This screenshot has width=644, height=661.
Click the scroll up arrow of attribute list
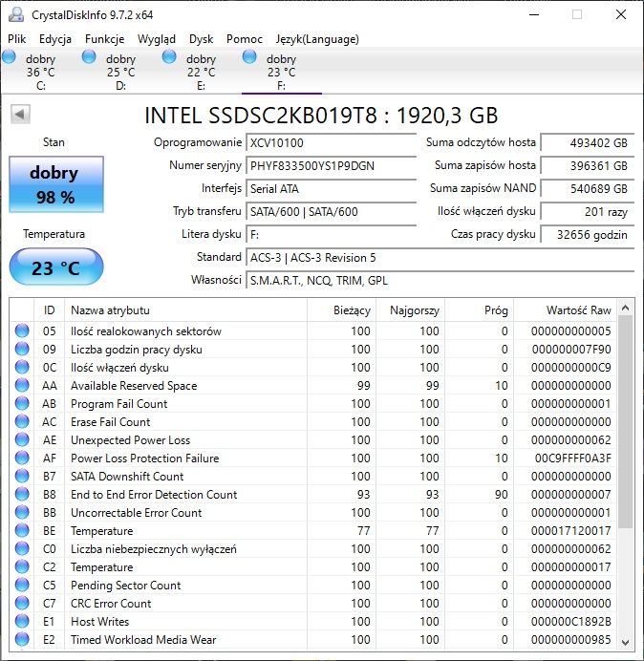(626, 309)
